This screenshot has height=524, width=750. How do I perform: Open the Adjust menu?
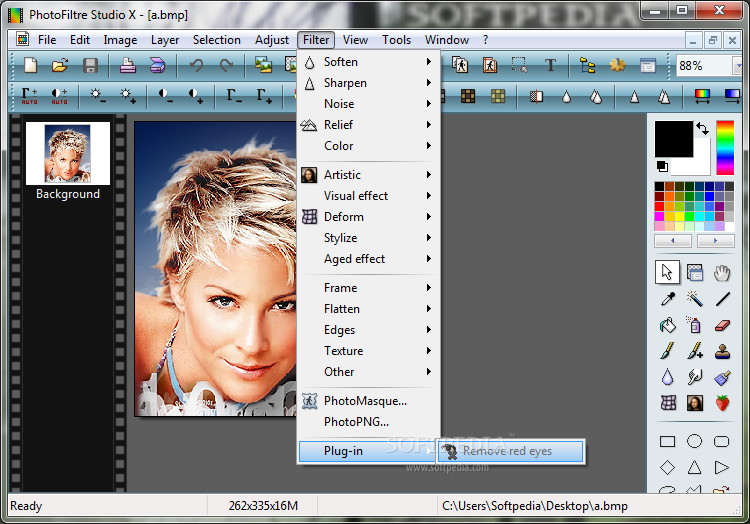click(x=272, y=40)
